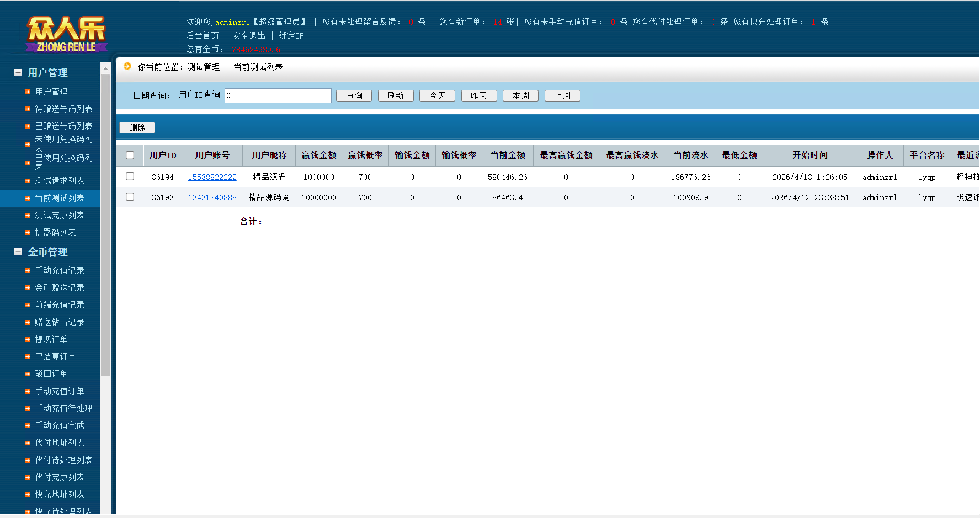Click the bullet icon beside 手动充值记录
The width and height of the screenshot is (980, 518).
(x=28, y=271)
